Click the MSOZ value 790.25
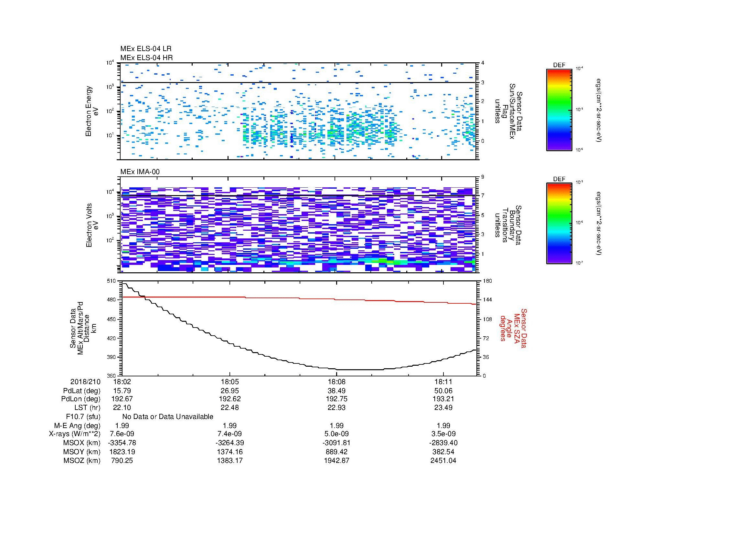Screen dimensions: 756x534 [x=122, y=461]
